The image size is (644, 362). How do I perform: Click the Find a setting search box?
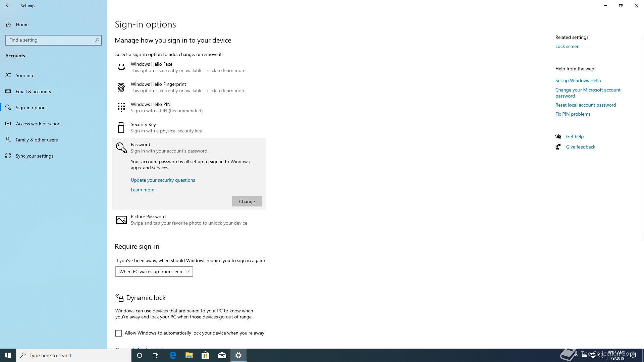tap(50, 40)
